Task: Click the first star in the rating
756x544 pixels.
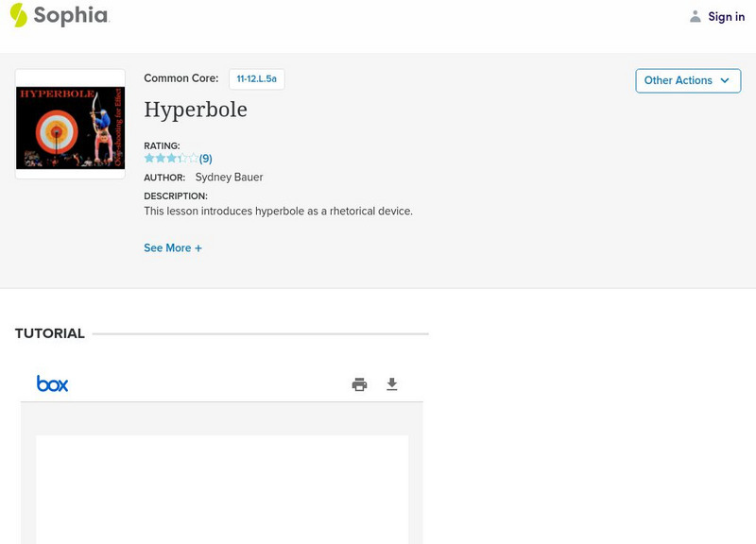Action: (x=149, y=158)
